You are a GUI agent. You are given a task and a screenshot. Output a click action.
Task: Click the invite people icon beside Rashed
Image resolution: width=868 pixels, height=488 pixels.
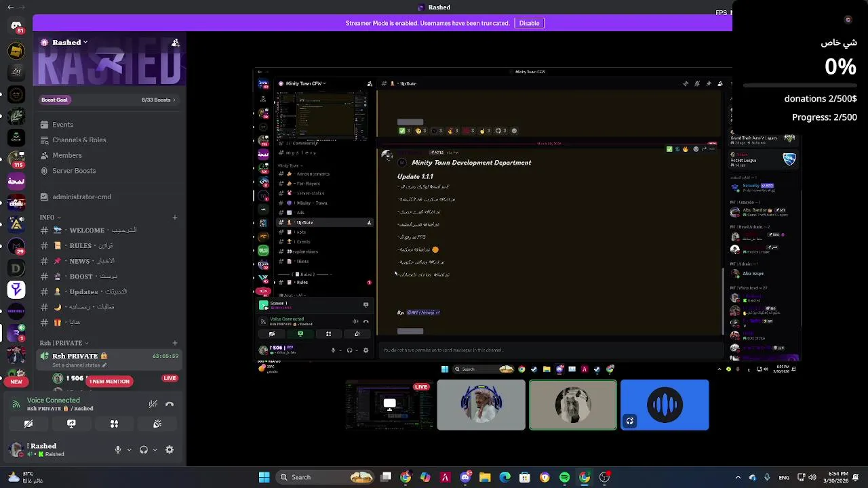[x=176, y=43]
